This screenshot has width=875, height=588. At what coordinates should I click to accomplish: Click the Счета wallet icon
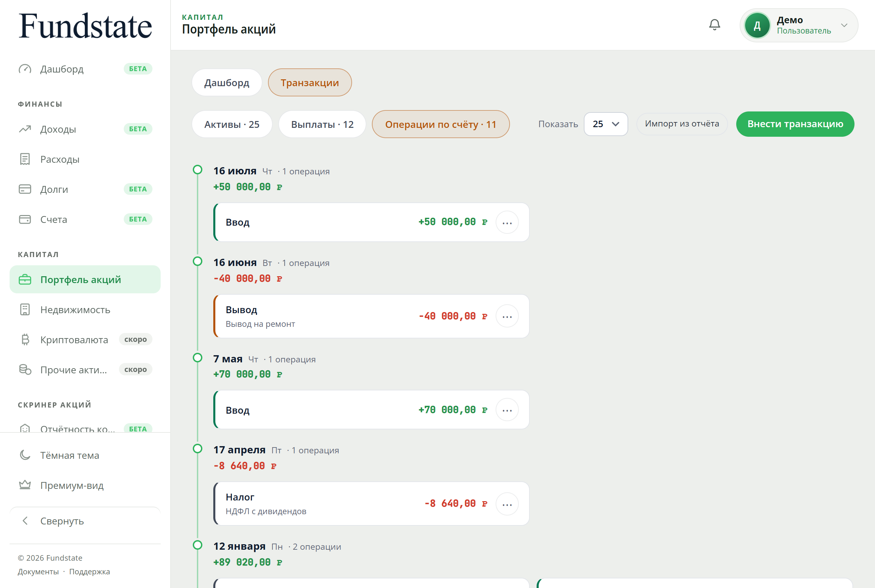pyautogui.click(x=25, y=219)
